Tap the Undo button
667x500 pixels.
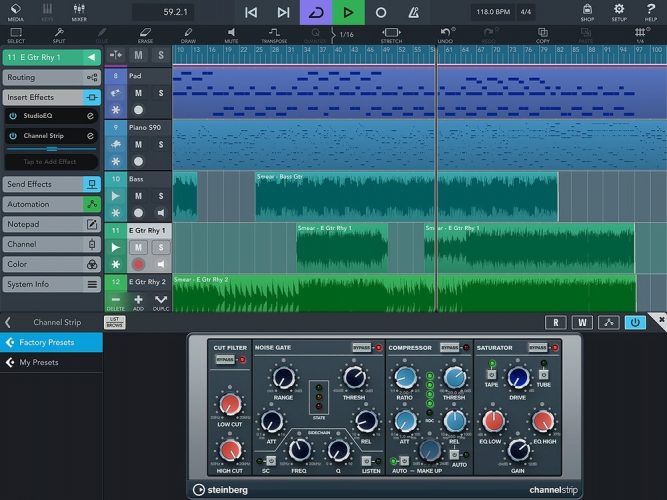[x=446, y=35]
